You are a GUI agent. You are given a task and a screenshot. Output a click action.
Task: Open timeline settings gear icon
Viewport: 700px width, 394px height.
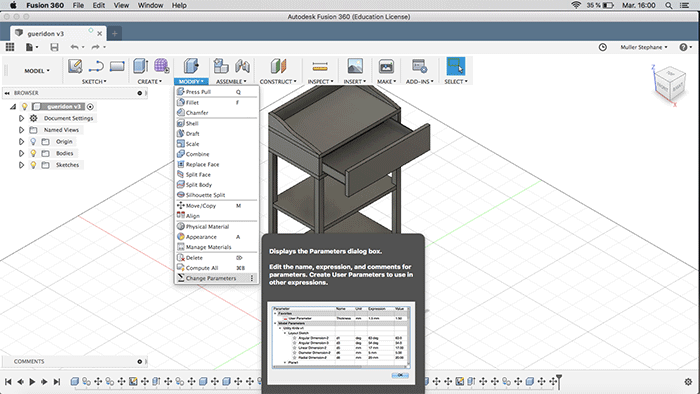click(x=688, y=382)
